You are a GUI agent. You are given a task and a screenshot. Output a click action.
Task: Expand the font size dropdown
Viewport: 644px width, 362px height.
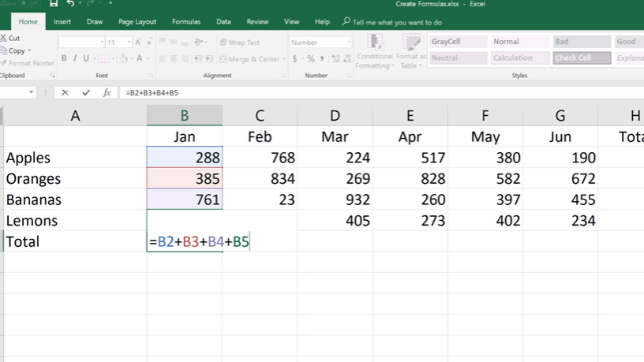pos(131,43)
